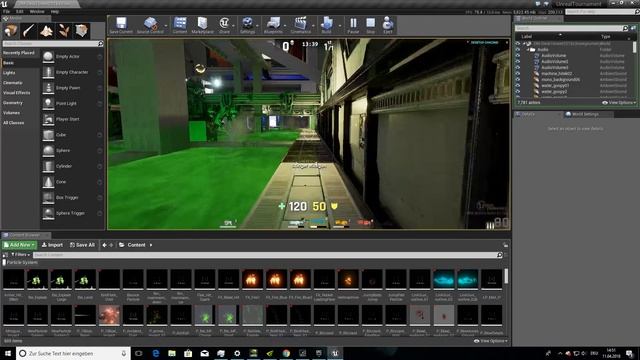The width and height of the screenshot is (640, 360).
Task: Open Content Browser View Options dropdown
Action: tap(491, 341)
